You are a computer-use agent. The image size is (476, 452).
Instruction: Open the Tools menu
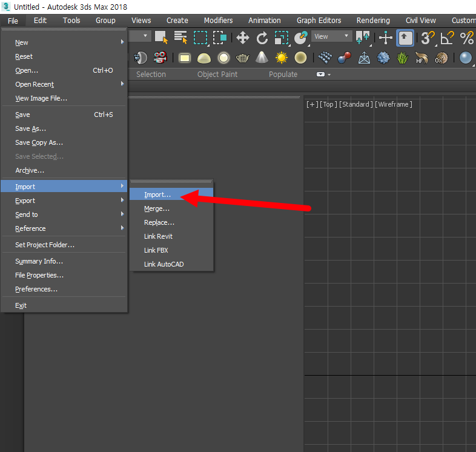pyautogui.click(x=71, y=21)
